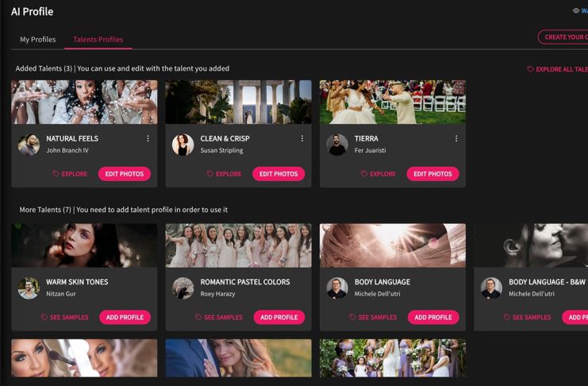This screenshot has height=386, width=588.
Task: Click Nitzan Gur avatar
Action: pos(29,288)
